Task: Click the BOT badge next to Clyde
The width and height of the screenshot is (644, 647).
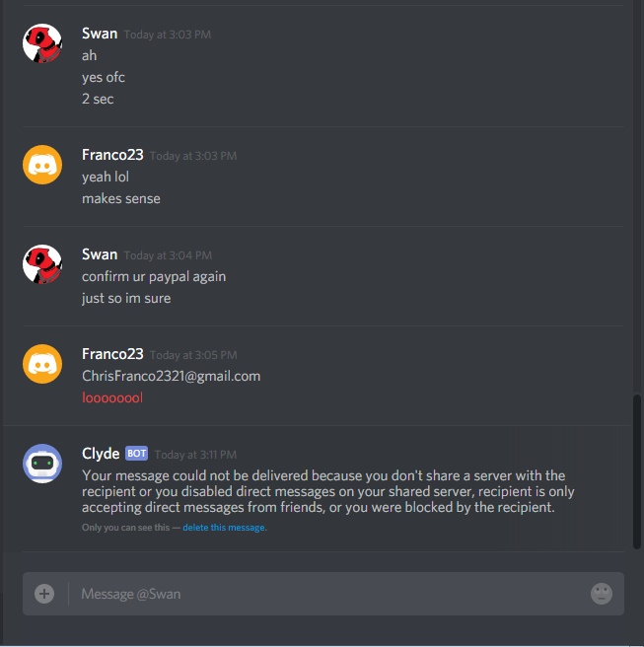Action: point(136,454)
